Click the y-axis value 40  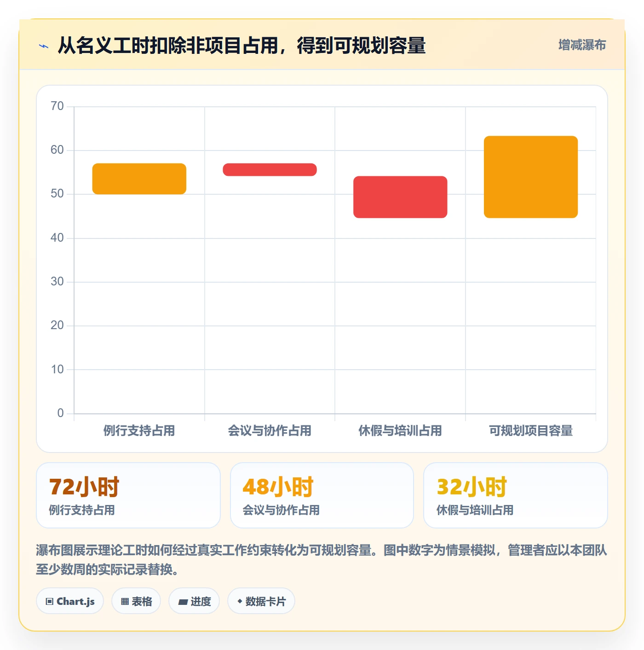57,238
